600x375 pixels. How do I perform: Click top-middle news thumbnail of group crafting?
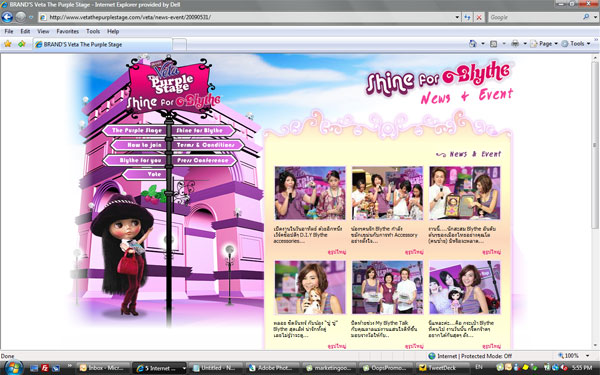coord(387,193)
